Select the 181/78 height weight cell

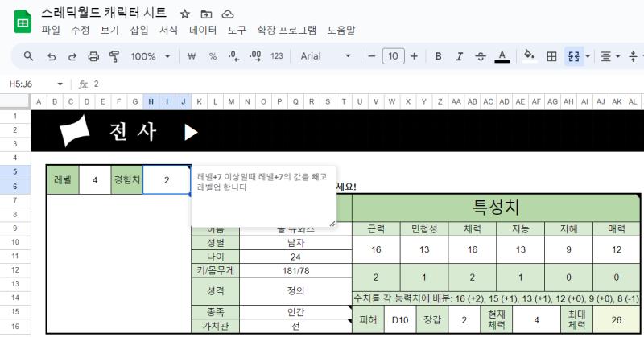pos(295,271)
